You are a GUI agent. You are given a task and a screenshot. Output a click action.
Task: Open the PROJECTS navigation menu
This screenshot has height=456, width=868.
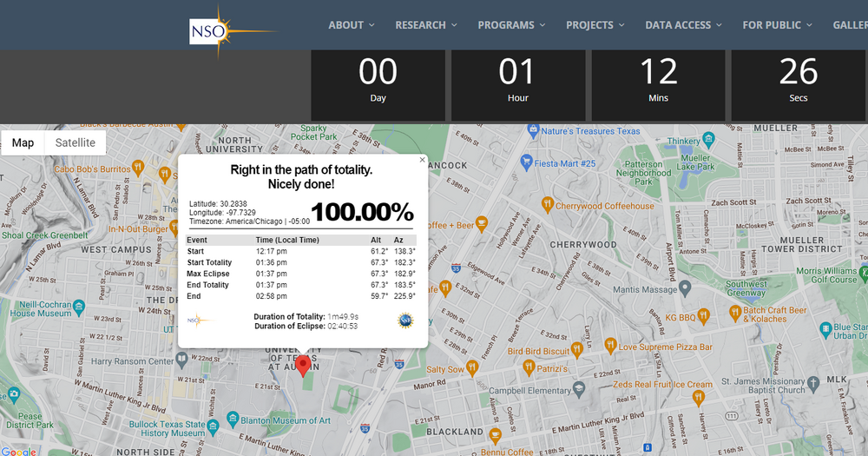[x=595, y=25]
